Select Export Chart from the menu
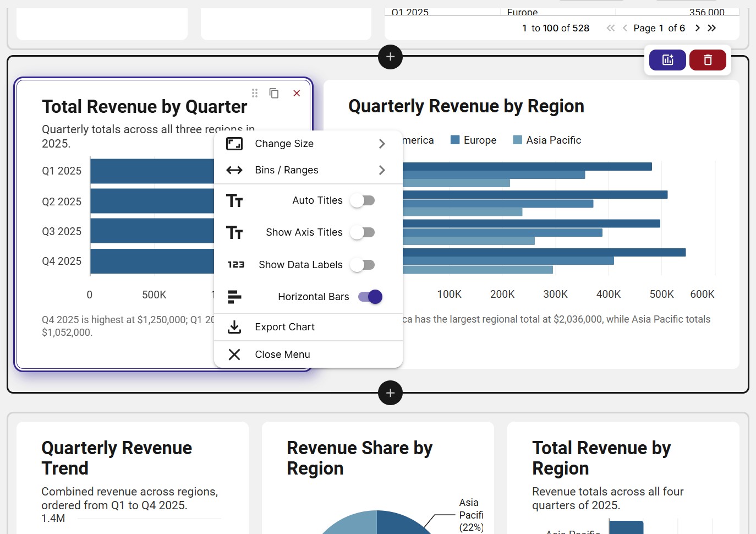 [308, 327]
